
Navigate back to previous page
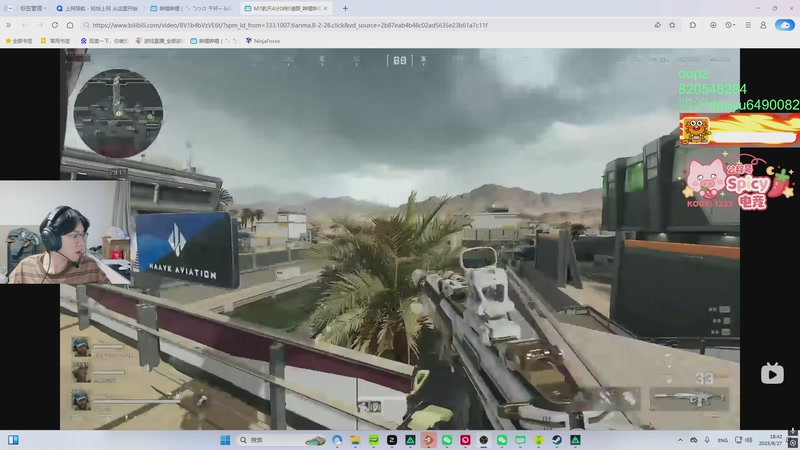[x=24, y=24]
